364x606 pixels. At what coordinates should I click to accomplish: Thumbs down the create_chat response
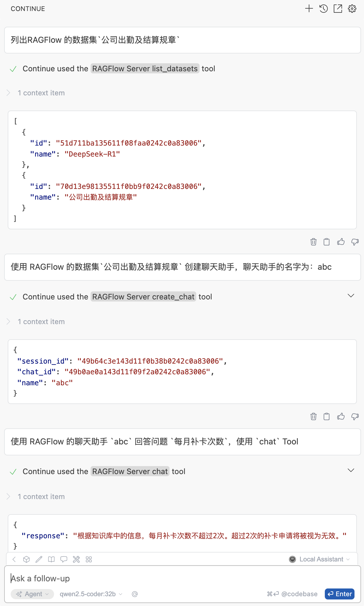(355, 416)
